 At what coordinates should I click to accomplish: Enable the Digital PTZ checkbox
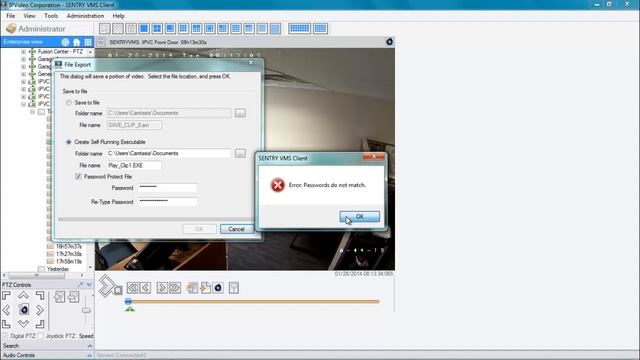point(5,336)
